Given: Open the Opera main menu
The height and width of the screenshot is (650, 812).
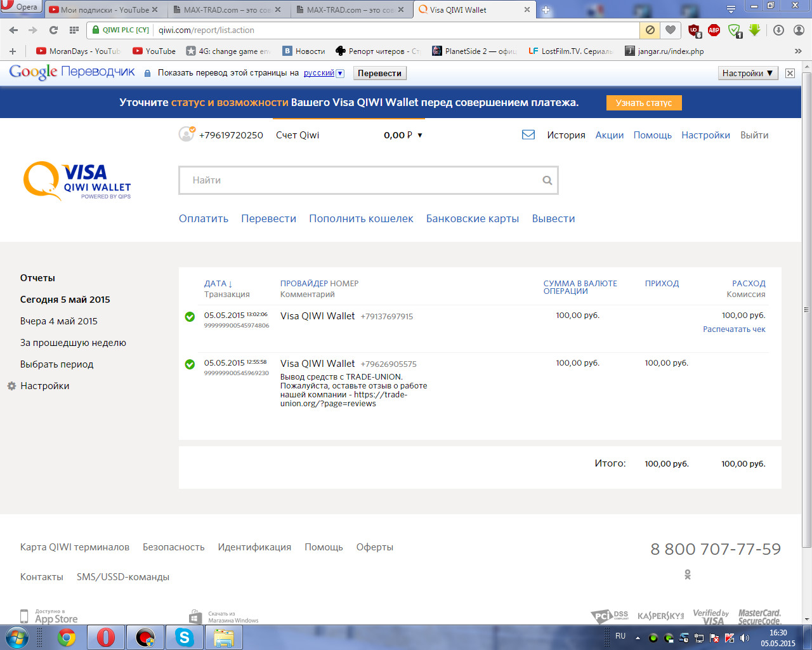Looking at the screenshot, I should [x=21, y=7].
